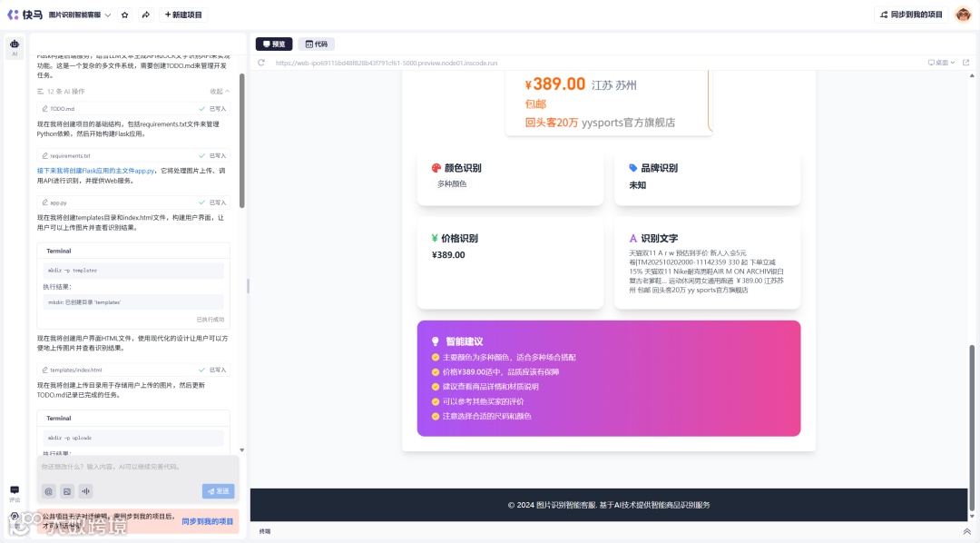The height and width of the screenshot is (543, 980).
Task: Click the 回头客20万 yysports官方旗舰店 text
Action: [600, 123]
